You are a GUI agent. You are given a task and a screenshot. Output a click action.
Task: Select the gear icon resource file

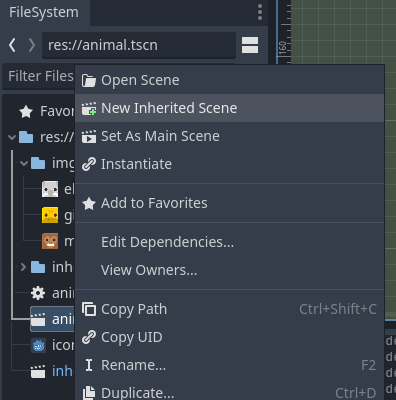click(x=38, y=293)
